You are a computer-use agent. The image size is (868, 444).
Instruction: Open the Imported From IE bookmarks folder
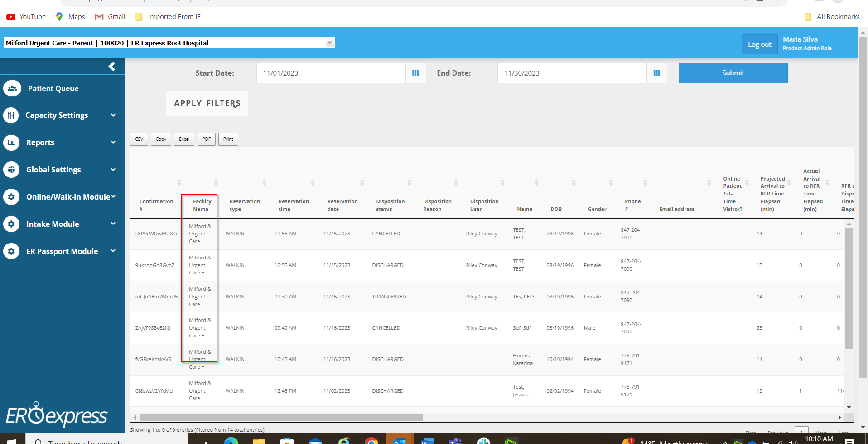168,17
